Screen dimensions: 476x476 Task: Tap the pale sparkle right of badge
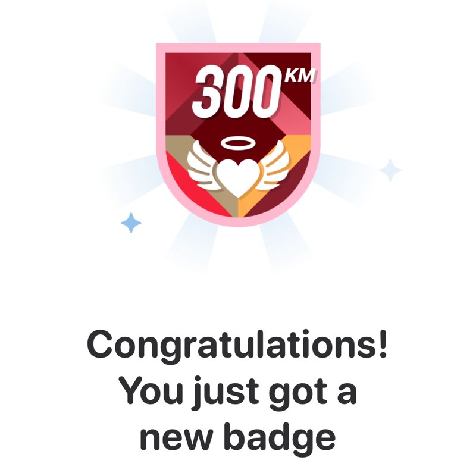tap(390, 170)
